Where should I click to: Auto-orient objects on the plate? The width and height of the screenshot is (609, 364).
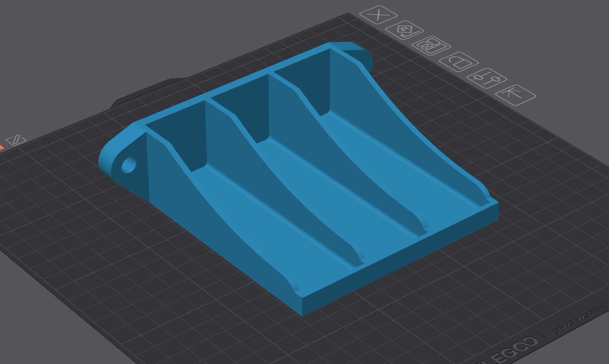[x=405, y=30]
